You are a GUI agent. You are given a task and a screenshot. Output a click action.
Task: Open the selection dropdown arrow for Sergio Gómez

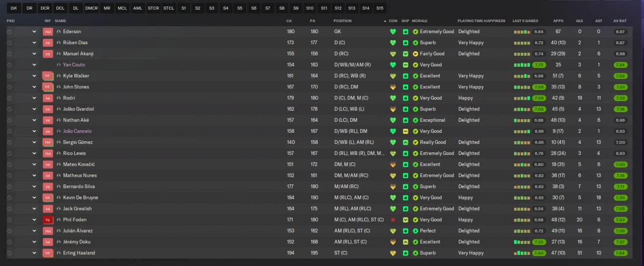35,142
